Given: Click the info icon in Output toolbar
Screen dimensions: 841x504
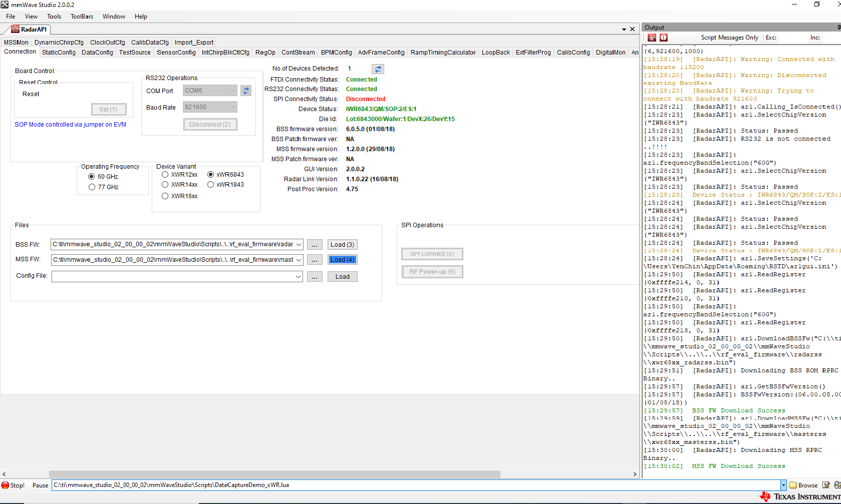Looking at the screenshot, I should [663, 38].
